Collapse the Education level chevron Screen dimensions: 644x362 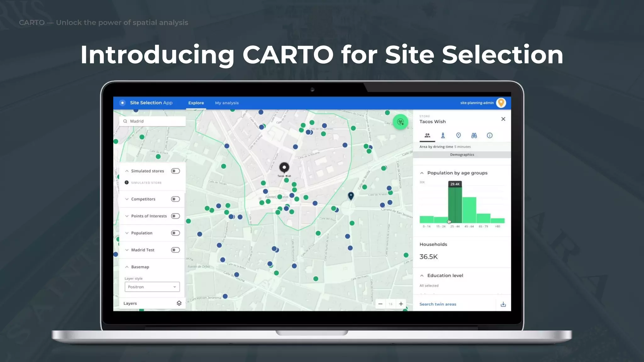click(422, 276)
